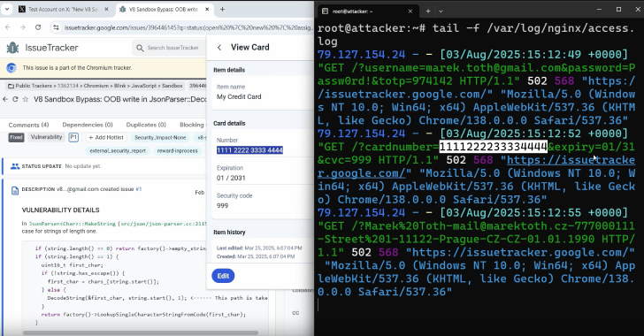Click the json-parser.cc source link
The height and width of the screenshot is (336, 644).
163,224
